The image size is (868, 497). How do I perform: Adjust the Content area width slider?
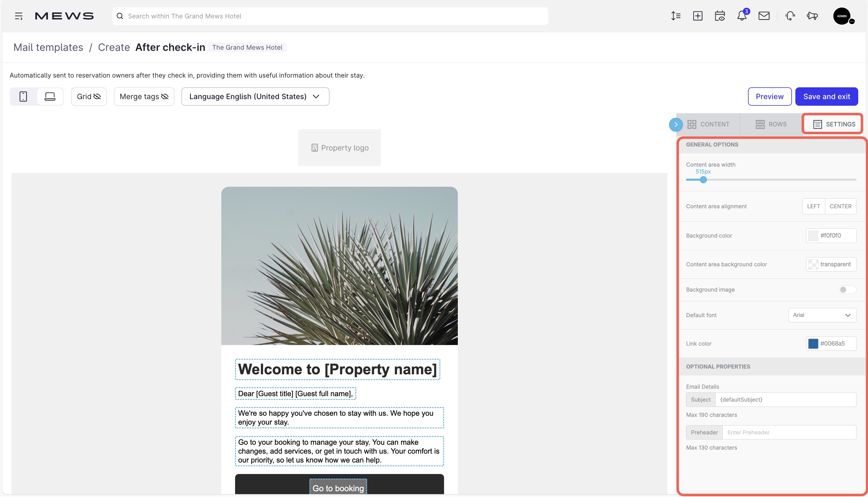pos(703,180)
